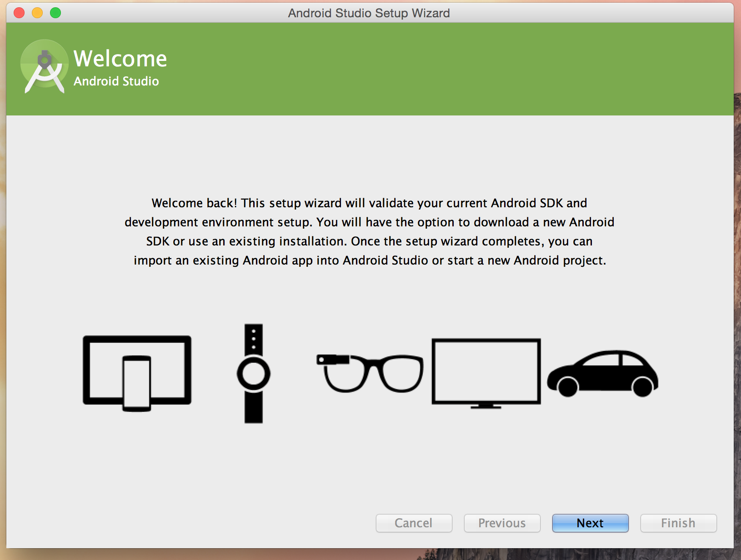This screenshot has height=560, width=741.
Task: Click the Finish button
Action: coord(678,523)
